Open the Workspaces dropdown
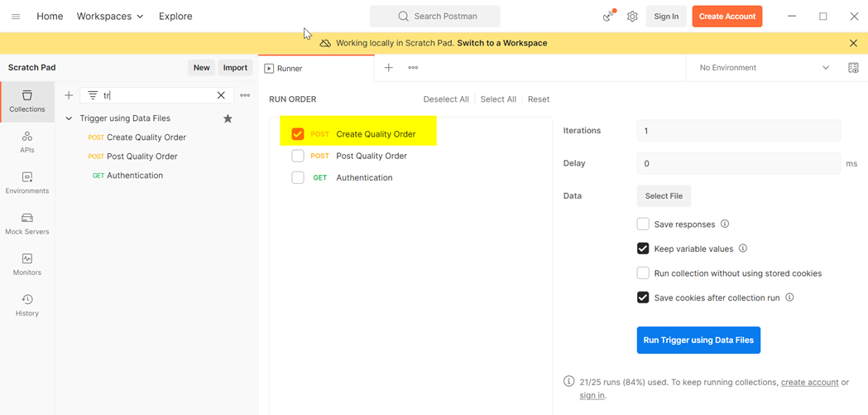 coord(109,17)
